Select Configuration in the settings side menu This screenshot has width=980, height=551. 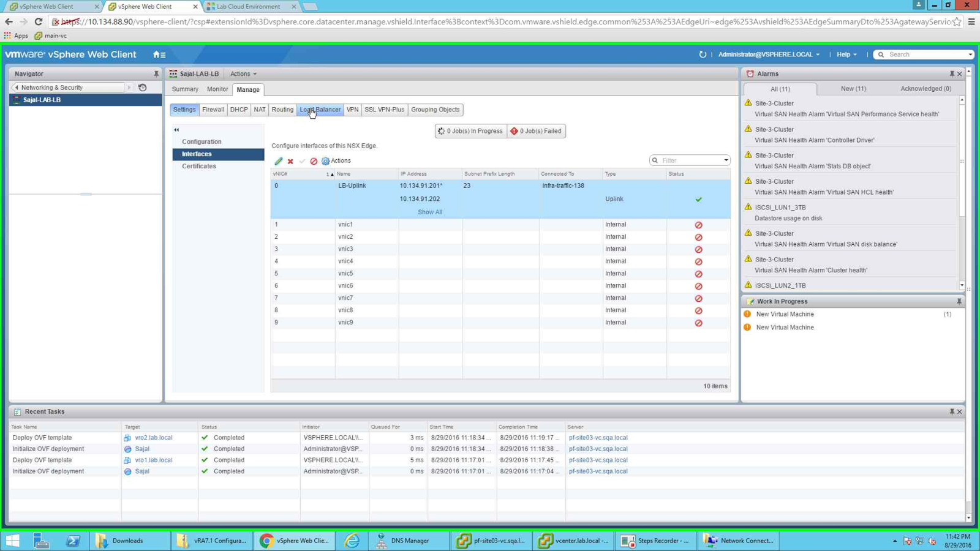(219, 141)
